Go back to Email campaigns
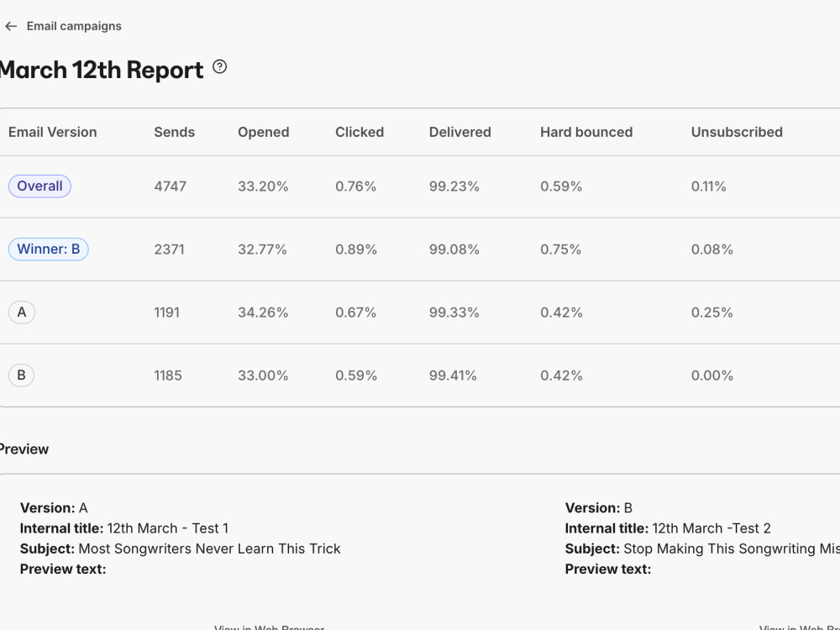 click(74, 26)
